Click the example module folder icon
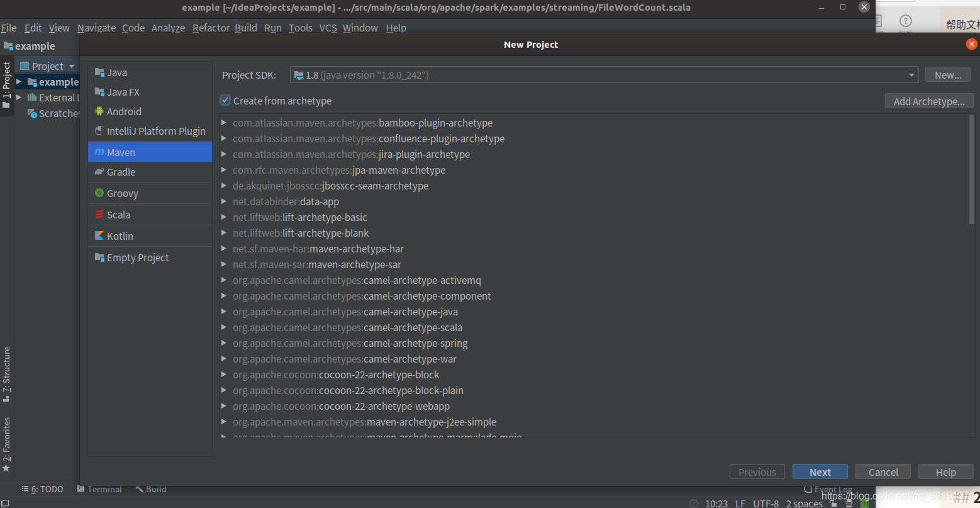This screenshot has width=980, height=508. [x=32, y=82]
